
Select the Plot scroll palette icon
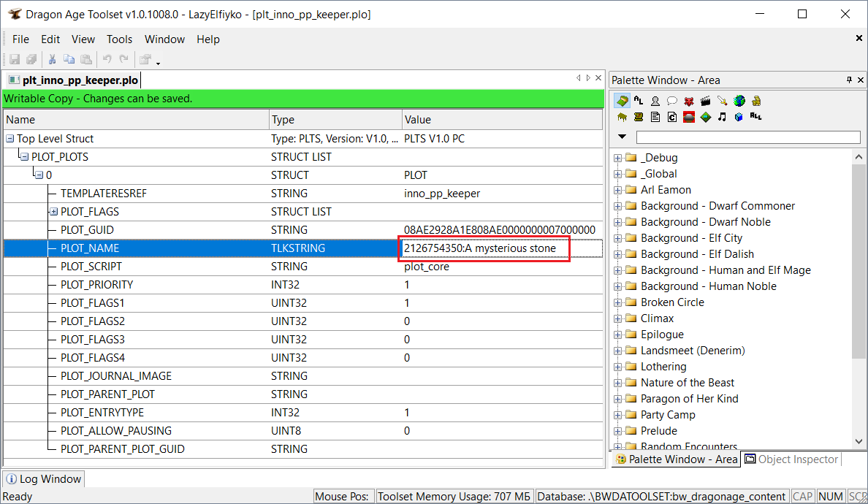point(639,117)
